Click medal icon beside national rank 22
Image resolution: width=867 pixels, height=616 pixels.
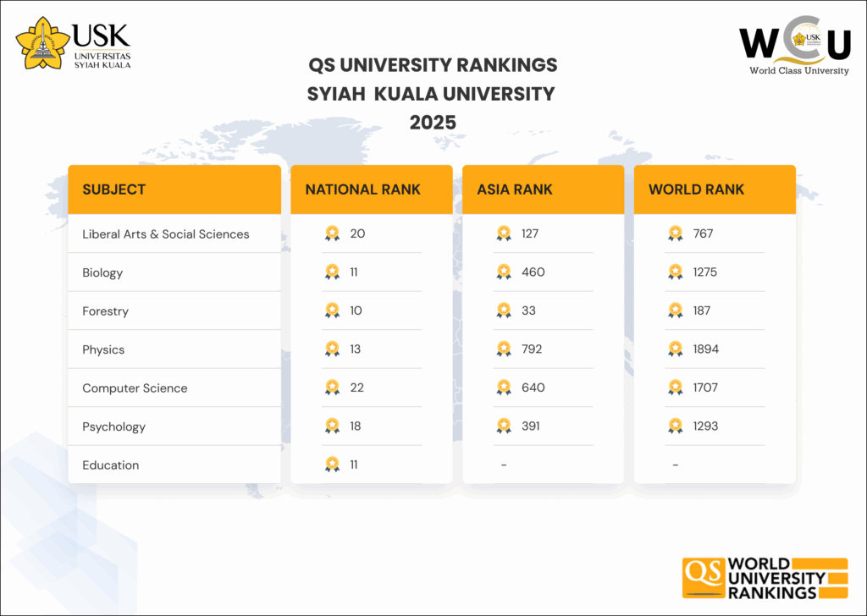pyautogui.click(x=332, y=388)
